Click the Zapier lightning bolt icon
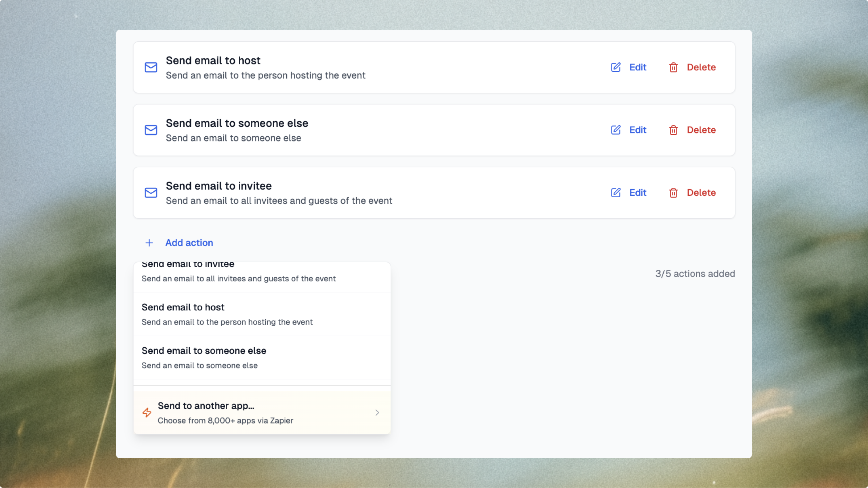 [147, 413]
